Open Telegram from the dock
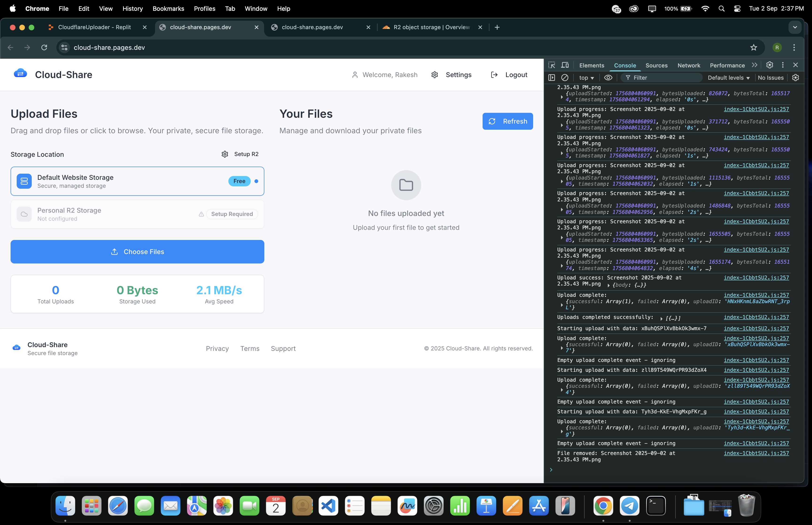The width and height of the screenshot is (812, 525). coord(630,506)
